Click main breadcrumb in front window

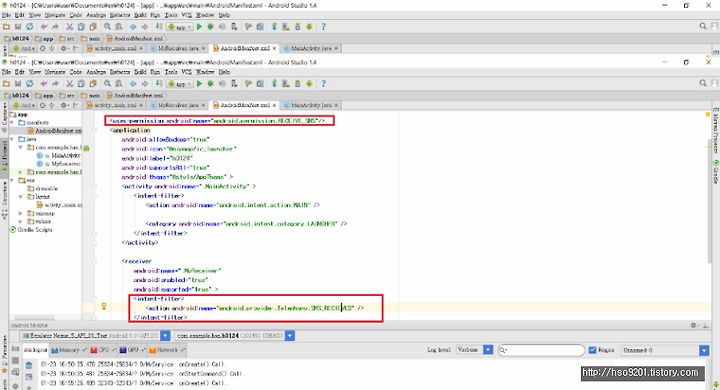[x=91, y=96]
